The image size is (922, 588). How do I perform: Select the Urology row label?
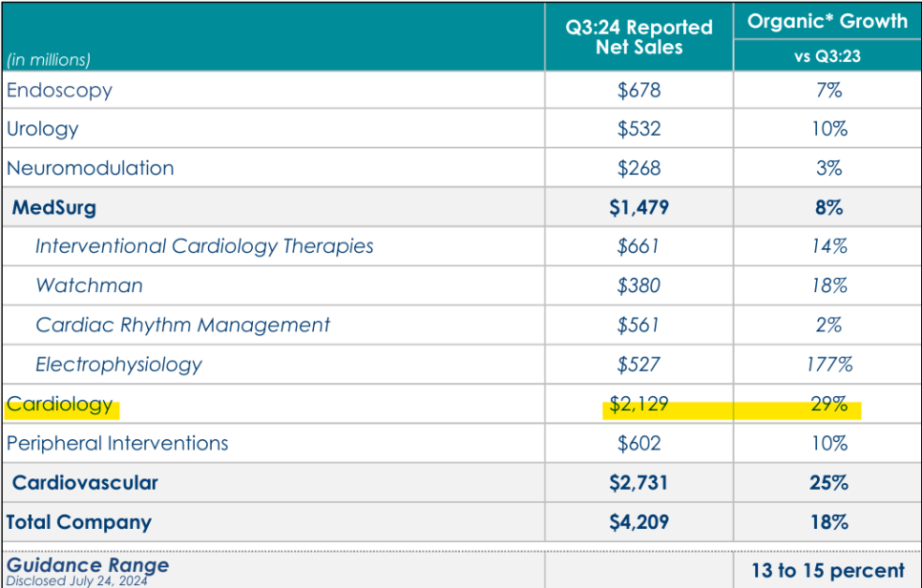(42, 129)
